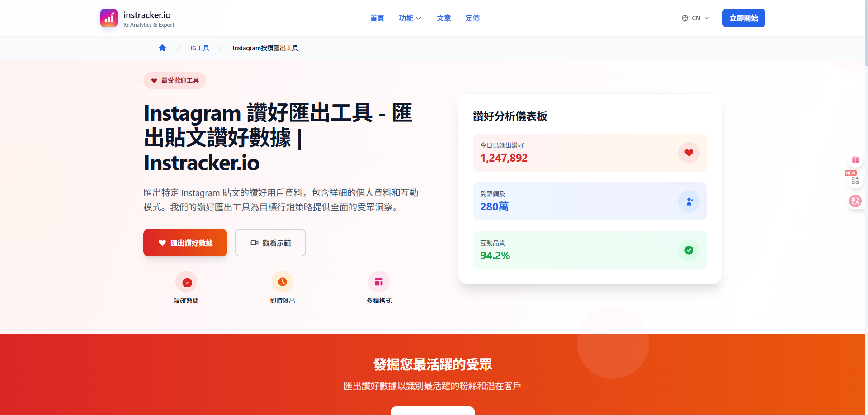
Task: Go to 首頁 in the navigation
Action: pyautogui.click(x=377, y=18)
